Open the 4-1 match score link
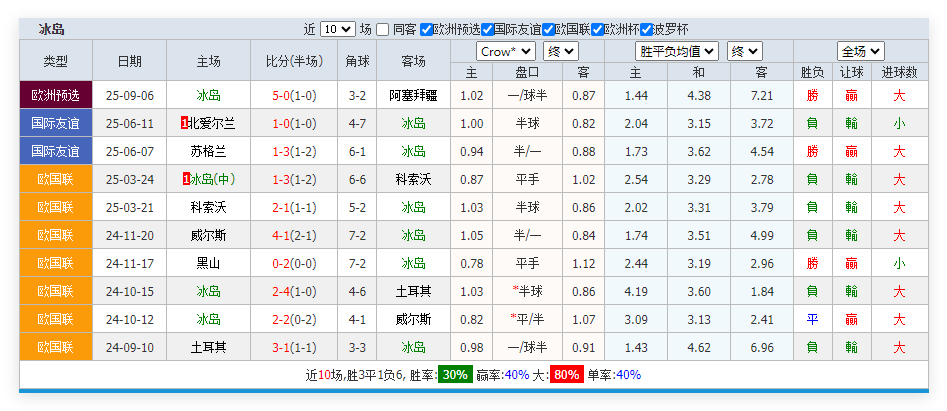 (x=280, y=235)
